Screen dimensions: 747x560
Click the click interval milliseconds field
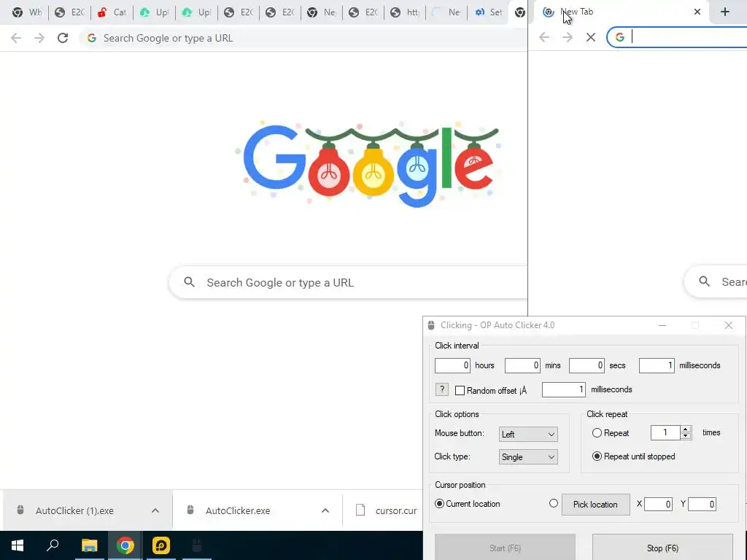pos(657,365)
